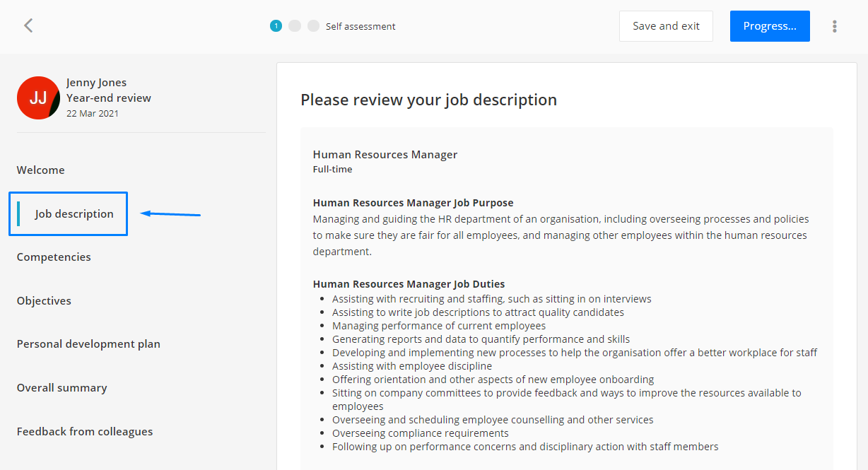Select step 1 progress indicator circle
Viewport: 868px width, 470px height.
(x=276, y=26)
